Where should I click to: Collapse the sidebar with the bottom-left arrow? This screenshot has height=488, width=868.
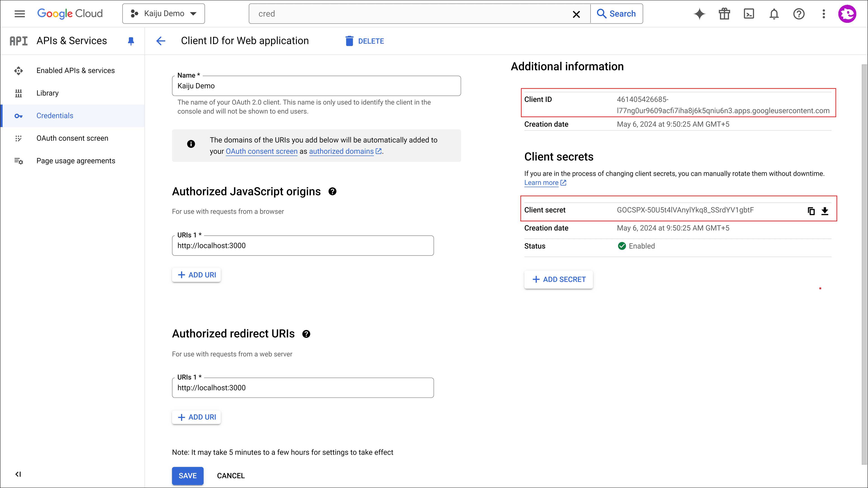click(18, 474)
